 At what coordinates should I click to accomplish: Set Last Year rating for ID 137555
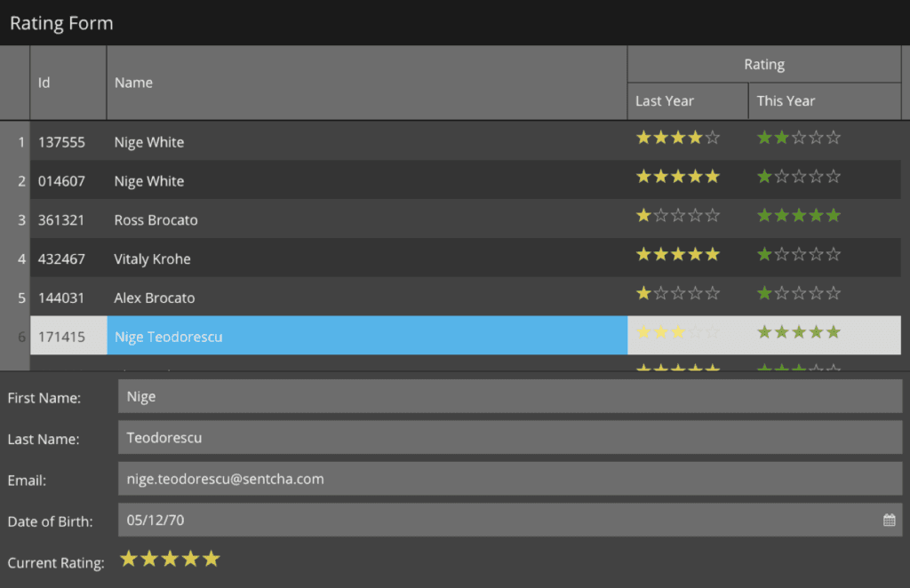pyautogui.click(x=678, y=138)
